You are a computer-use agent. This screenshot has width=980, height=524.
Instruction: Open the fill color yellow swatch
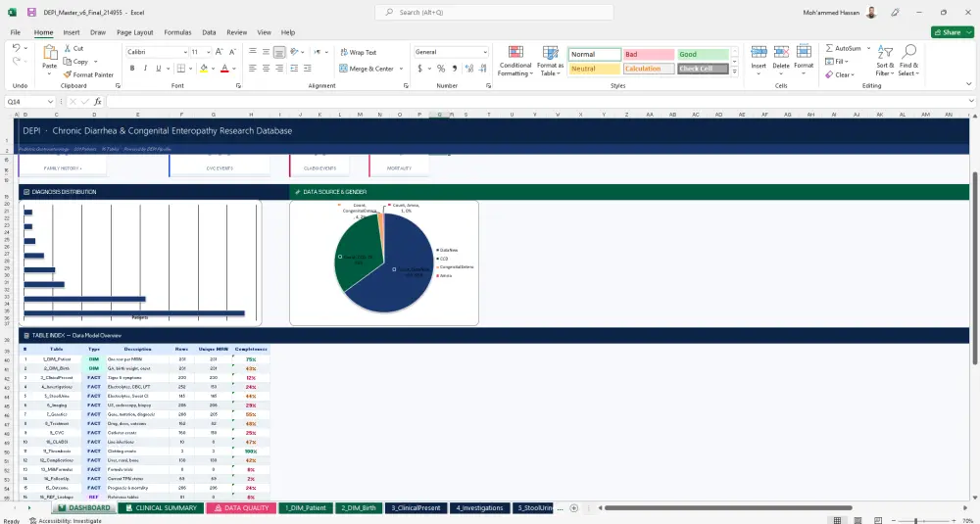pyautogui.click(x=204, y=69)
